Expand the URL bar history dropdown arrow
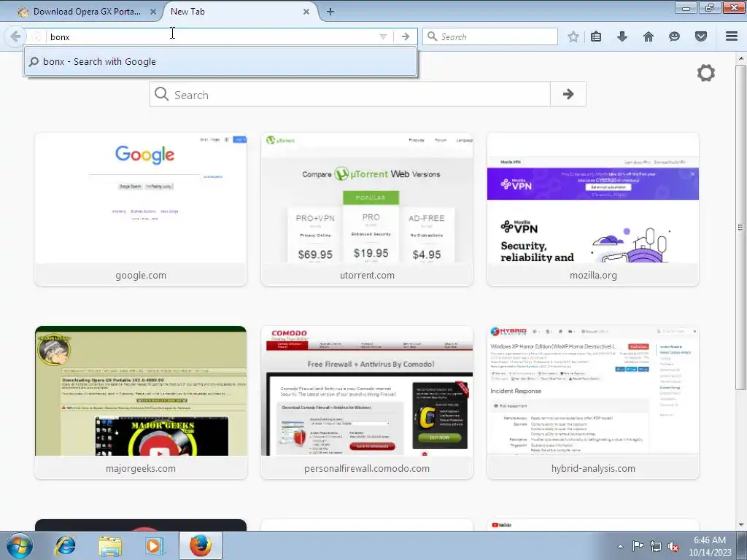The image size is (747, 560). (x=382, y=36)
